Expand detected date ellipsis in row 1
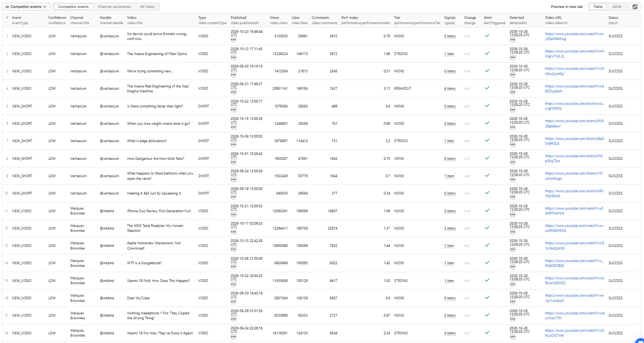The width and height of the screenshot is (644, 343). 512,40
